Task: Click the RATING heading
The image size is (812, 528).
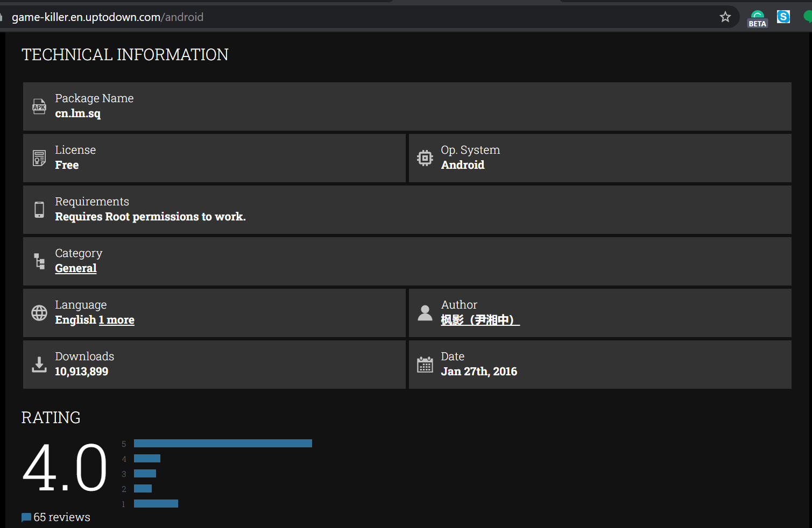Action: (x=51, y=418)
